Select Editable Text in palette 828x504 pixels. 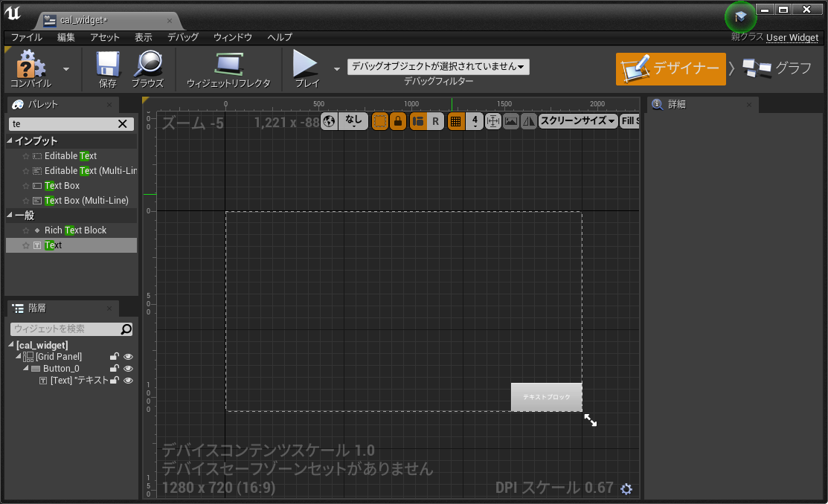point(70,156)
